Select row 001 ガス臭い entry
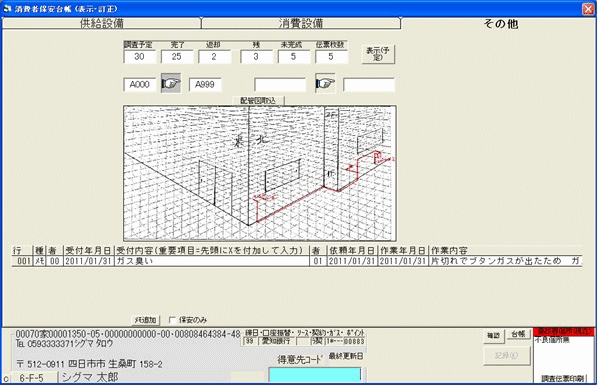 pos(297,261)
